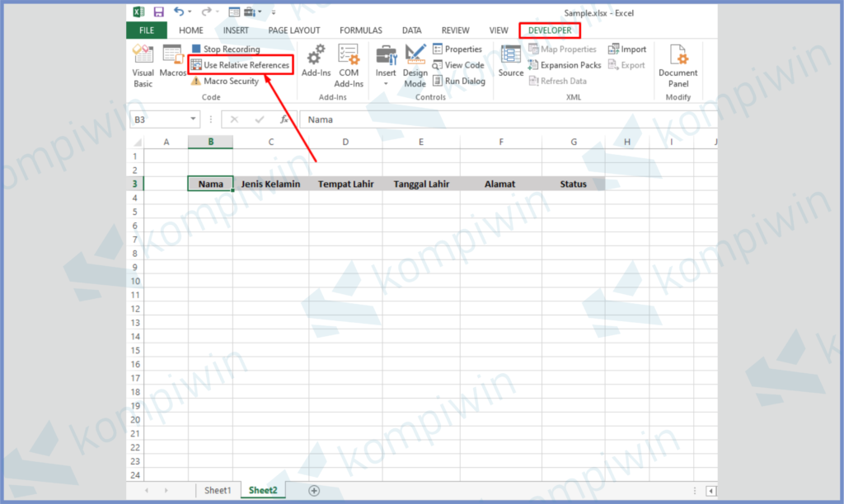Open COM Add-Ins dialog
The image size is (844, 504).
point(349,64)
